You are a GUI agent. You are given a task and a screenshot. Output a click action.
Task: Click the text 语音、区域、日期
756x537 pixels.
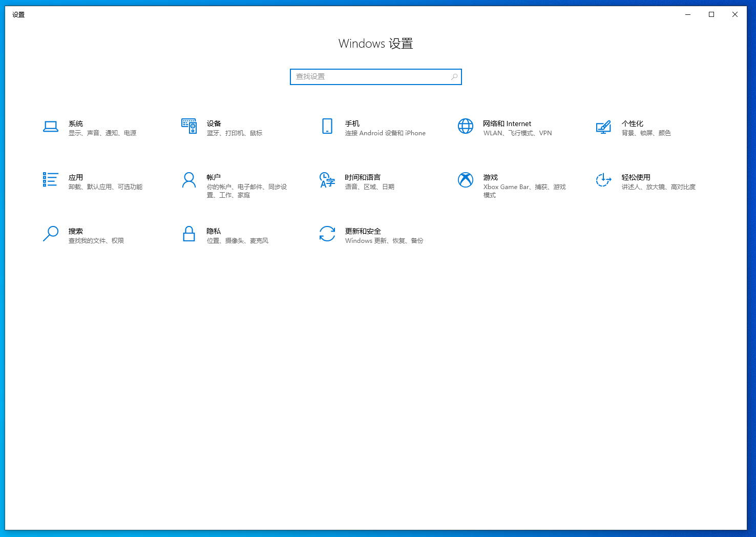(x=370, y=187)
